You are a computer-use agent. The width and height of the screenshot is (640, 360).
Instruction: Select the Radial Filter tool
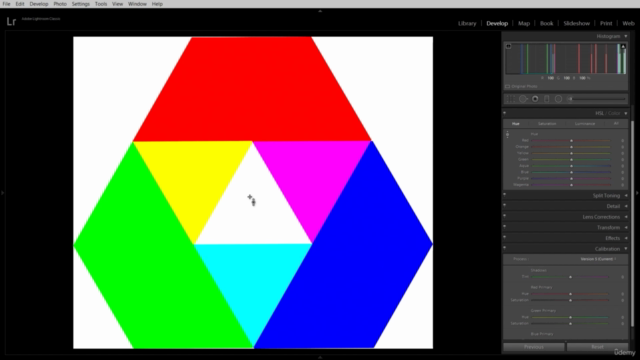tap(558, 99)
